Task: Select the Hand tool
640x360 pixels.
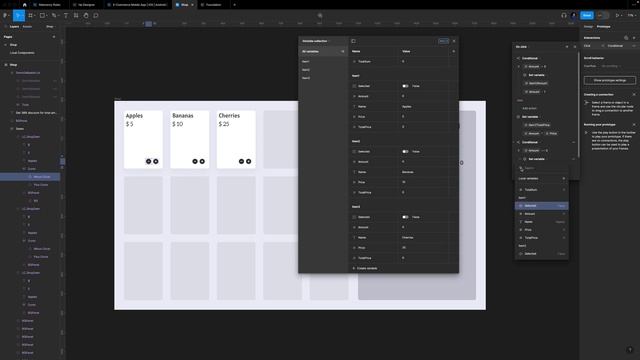Action: pyautogui.click(x=86, y=16)
